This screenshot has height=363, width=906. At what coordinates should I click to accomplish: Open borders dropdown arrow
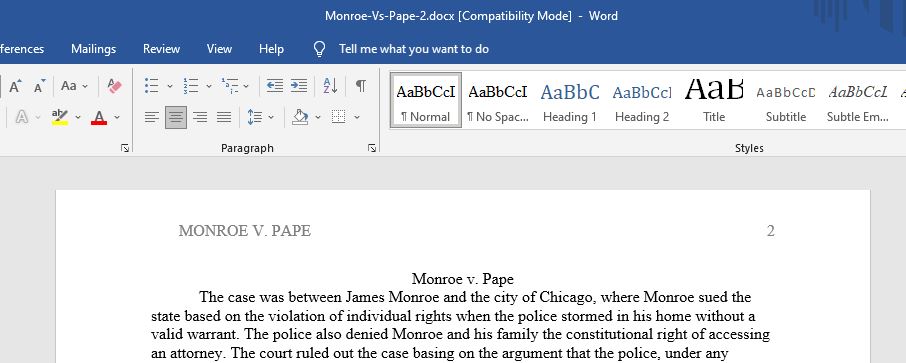357,117
